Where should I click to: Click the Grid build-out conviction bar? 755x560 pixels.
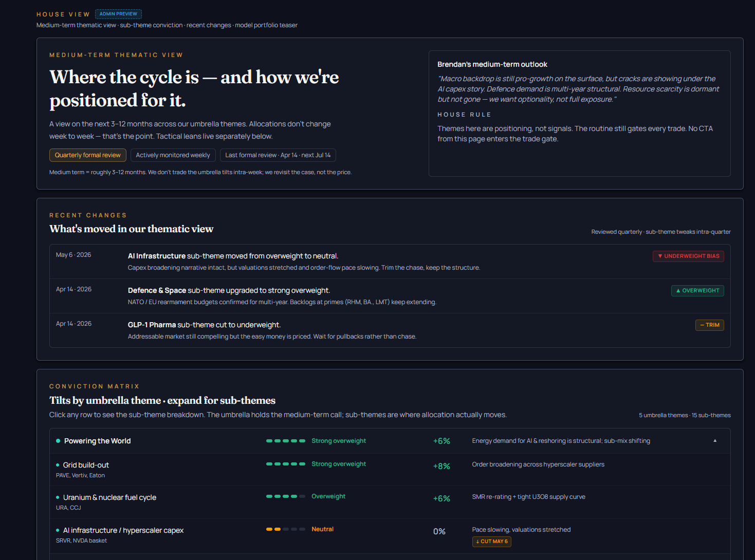click(286, 464)
